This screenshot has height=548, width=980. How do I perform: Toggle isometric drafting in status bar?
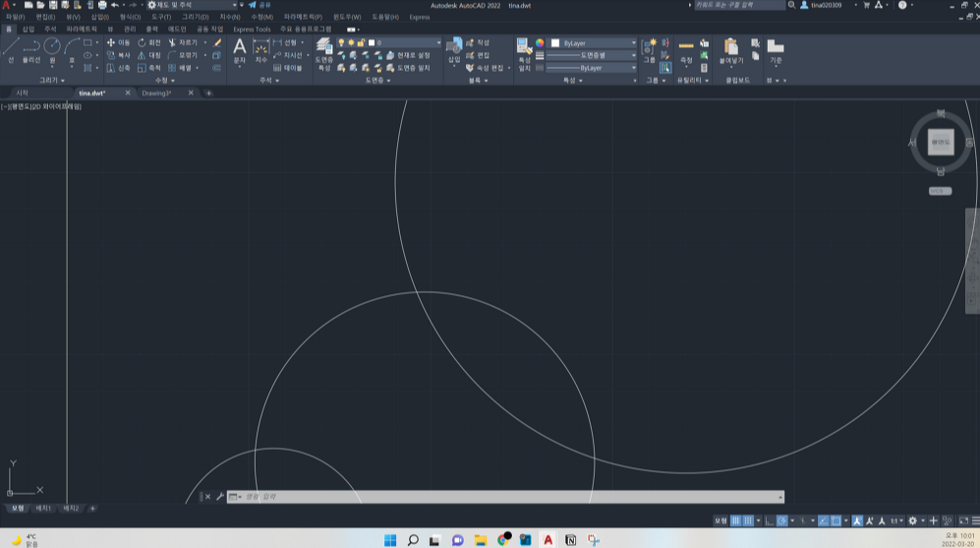(802, 520)
